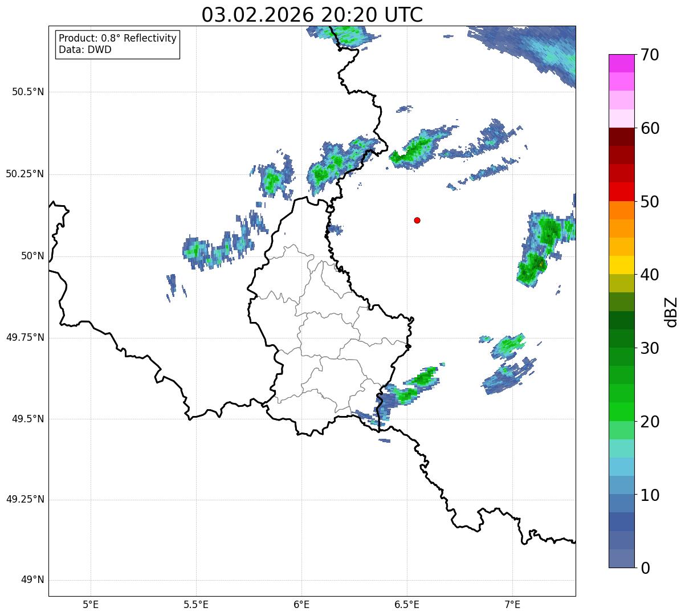Click the 50.5°N latitude label
The width and height of the screenshot is (685, 616).
(x=28, y=92)
